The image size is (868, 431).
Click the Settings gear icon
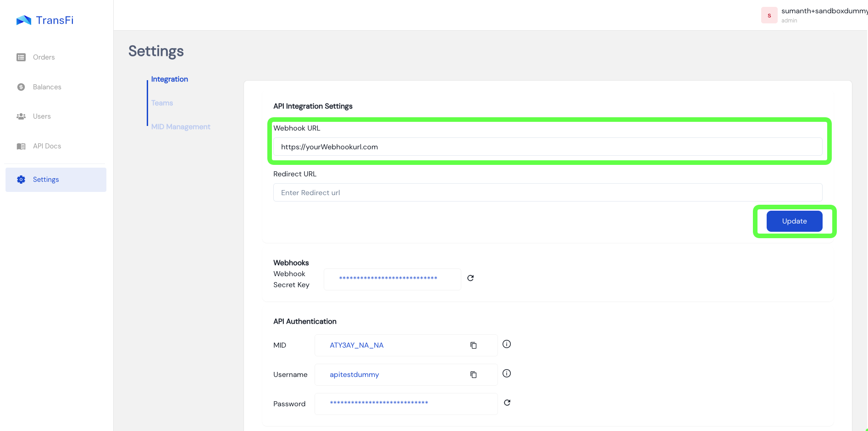pos(21,180)
